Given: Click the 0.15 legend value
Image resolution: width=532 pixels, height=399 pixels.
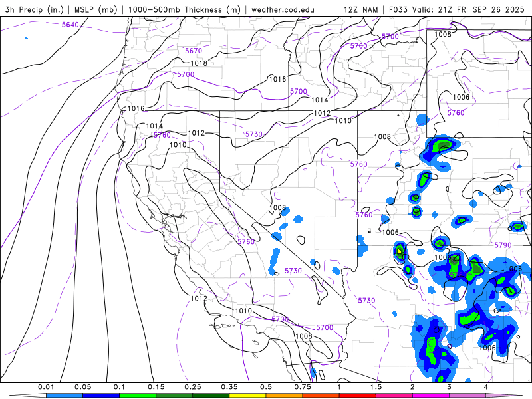Looking at the screenshot, I should point(156,387).
